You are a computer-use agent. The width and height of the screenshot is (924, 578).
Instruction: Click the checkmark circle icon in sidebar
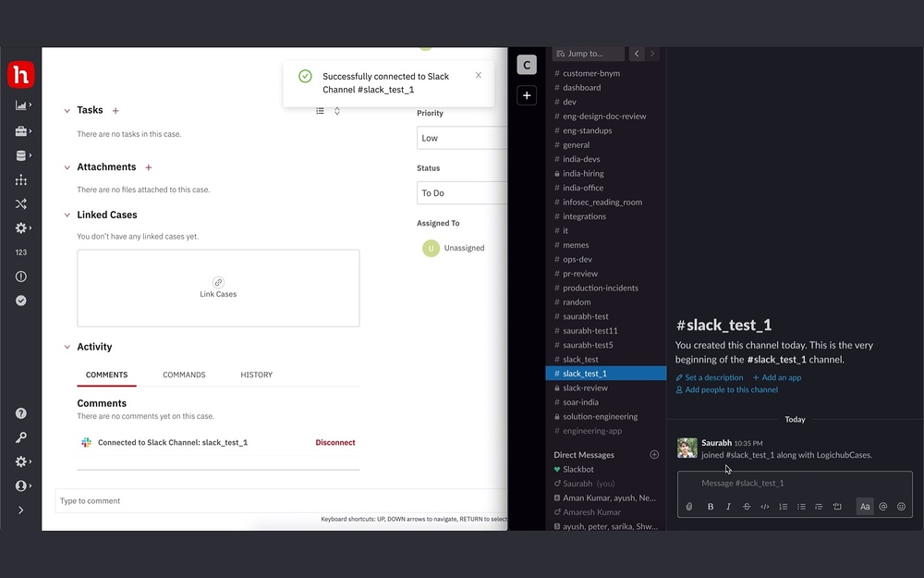pyautogui.click(x=21, y=301)
